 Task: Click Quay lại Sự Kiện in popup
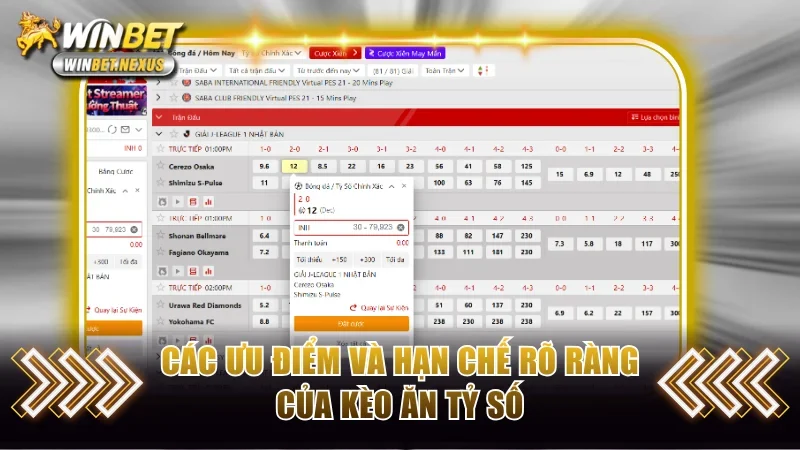(x=379, y=308)
